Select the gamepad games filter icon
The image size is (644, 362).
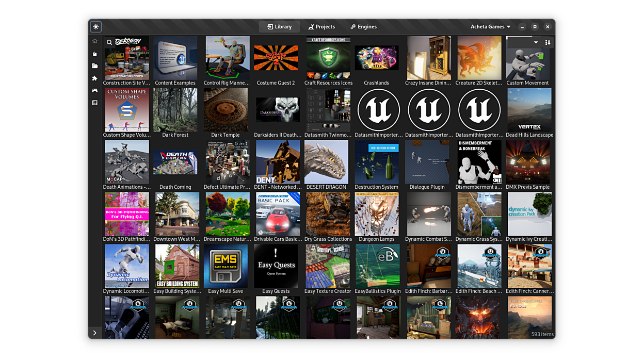pyautogui.click(x=95, y=91)
